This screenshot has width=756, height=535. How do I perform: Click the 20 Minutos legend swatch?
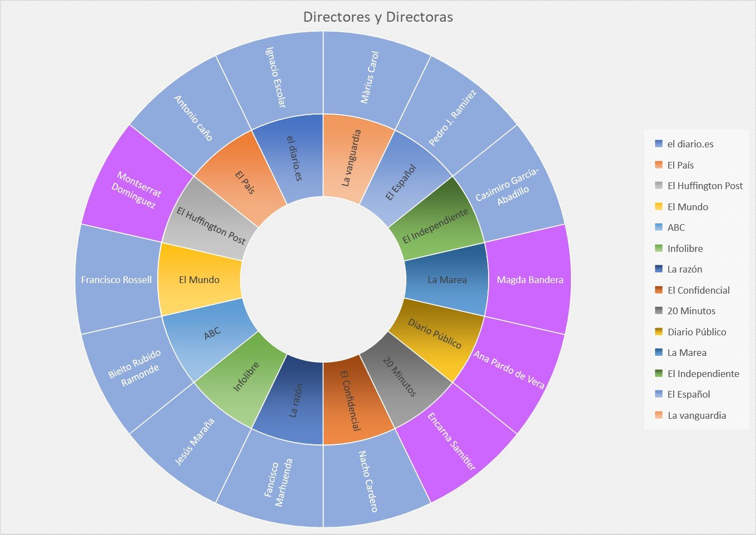[x=659, y=311]
